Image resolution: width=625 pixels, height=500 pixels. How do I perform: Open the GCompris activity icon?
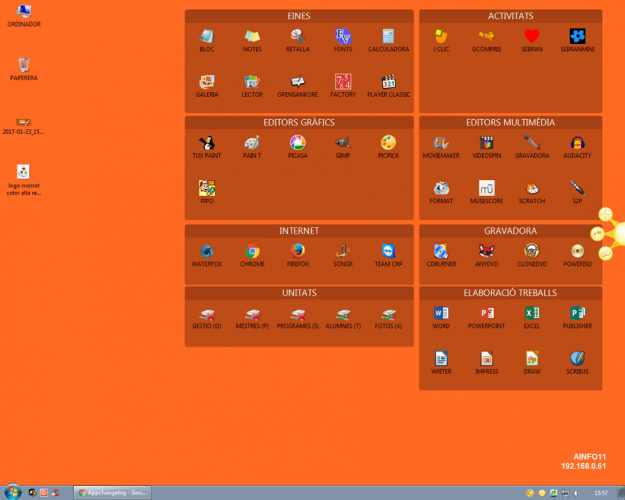pyautogui.click(x=486, y=37)
